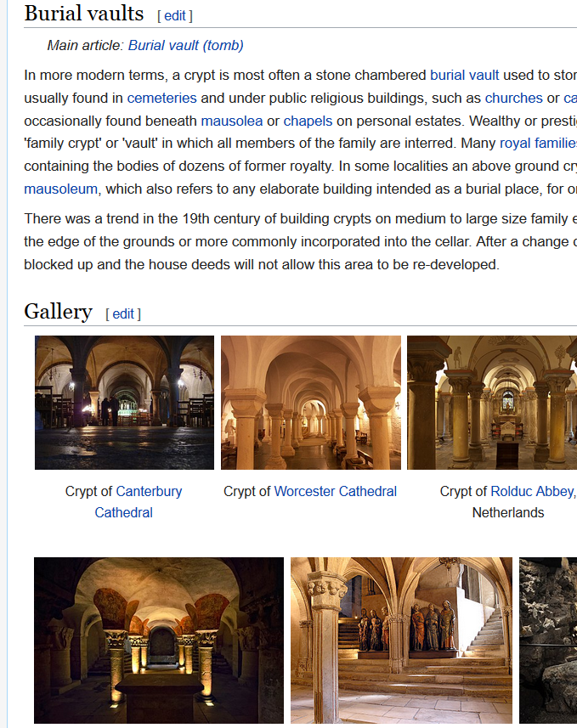The width and height of the screenshot is (577, 728).
Task: View the Worcester Cathedral crypt image
Action: pos(310,403)
